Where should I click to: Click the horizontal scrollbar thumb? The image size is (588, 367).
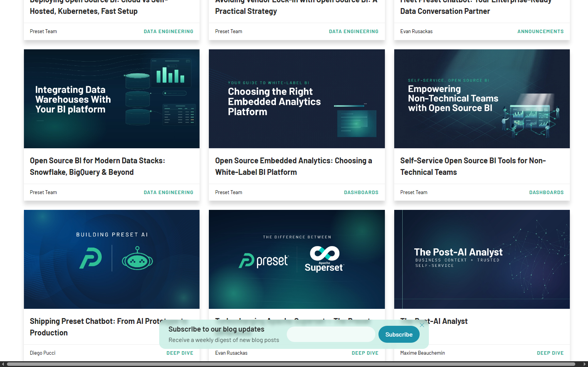[x=291, y=364]
